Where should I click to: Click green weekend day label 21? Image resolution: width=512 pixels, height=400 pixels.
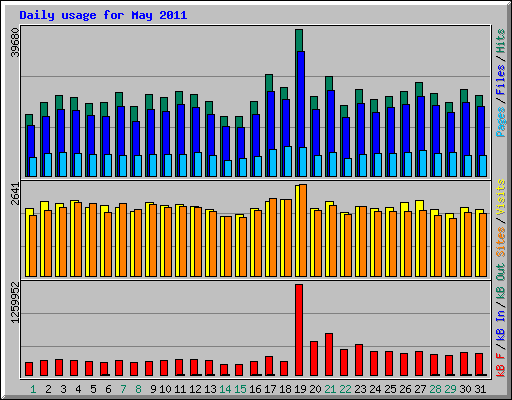click(x=330, y=389)
